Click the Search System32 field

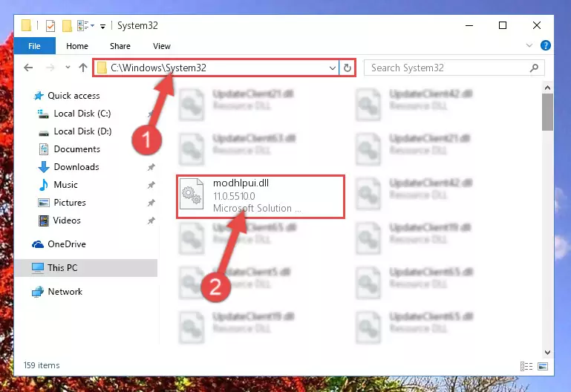point(454,68)
